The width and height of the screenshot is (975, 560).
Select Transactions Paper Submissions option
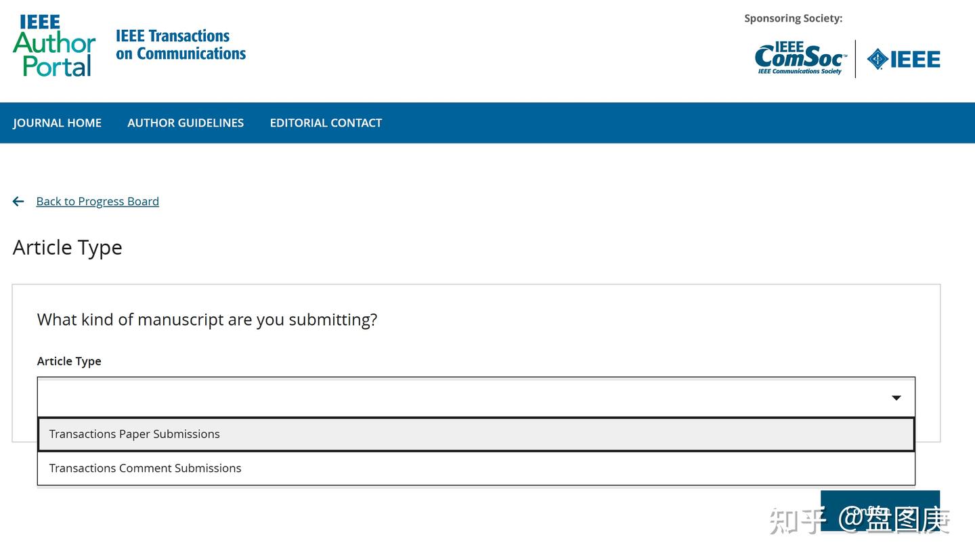(x=135, y=434)
